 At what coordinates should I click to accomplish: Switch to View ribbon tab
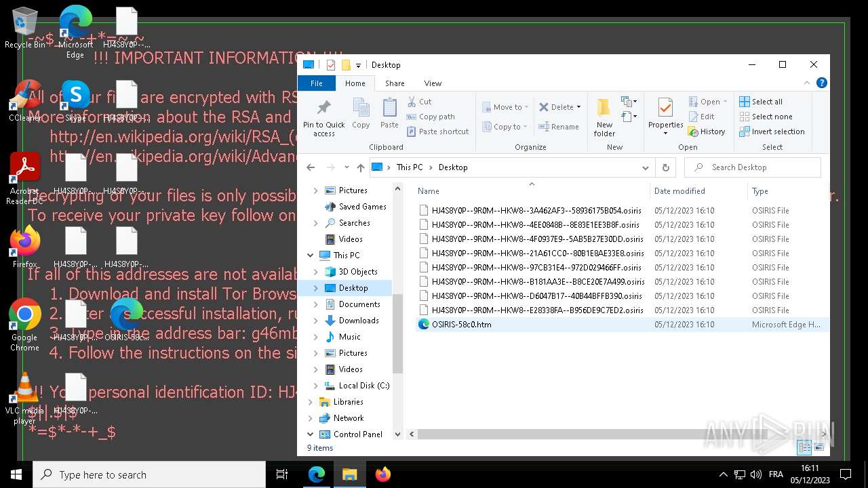coord(433,83)
